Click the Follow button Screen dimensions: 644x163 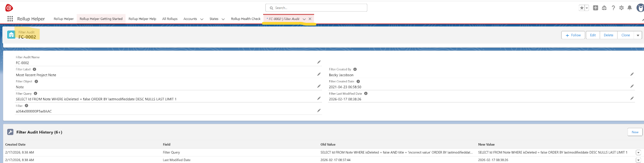573,35
